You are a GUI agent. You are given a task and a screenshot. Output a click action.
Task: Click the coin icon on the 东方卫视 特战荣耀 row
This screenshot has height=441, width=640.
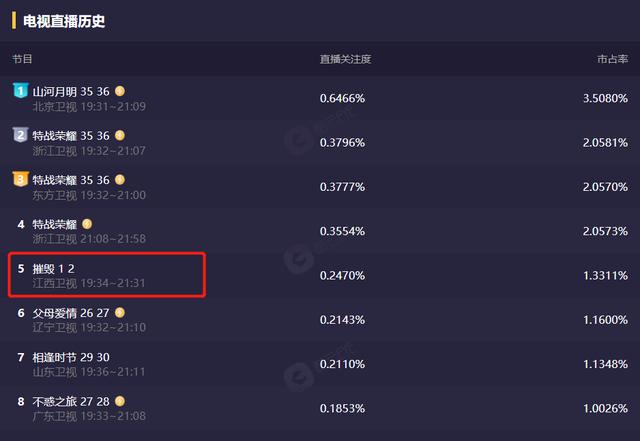coord(120,180)
